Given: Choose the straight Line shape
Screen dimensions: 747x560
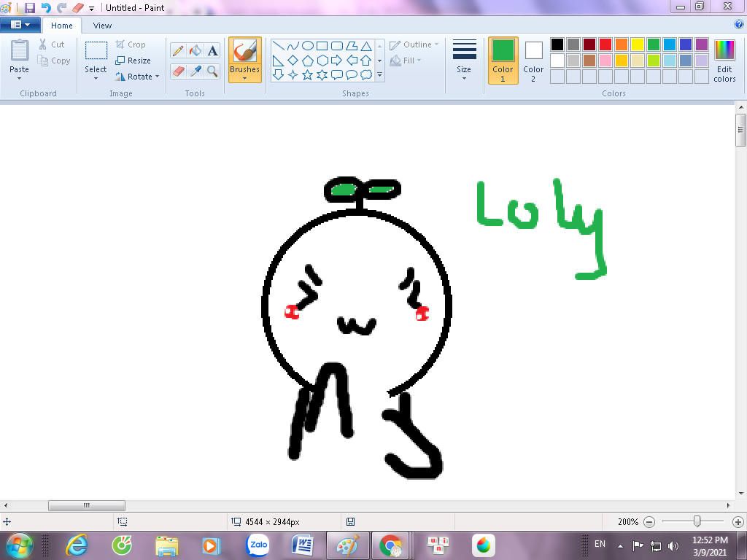Looking at the screenshot, I should coord(279,46).
